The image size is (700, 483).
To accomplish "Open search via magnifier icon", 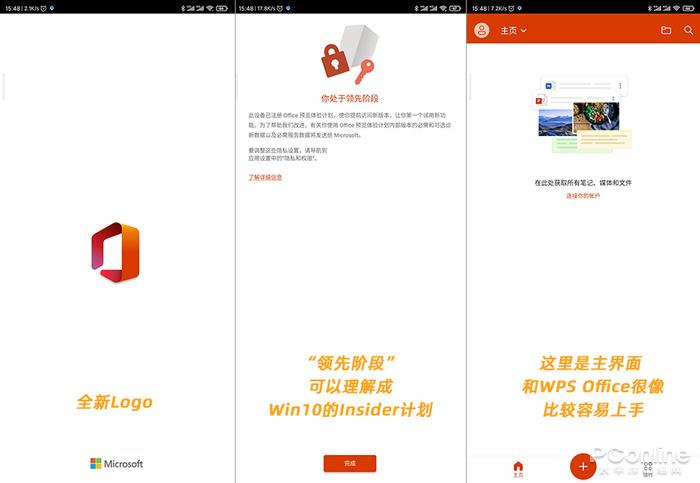I will pyautogui.click(x=688, y=30).
